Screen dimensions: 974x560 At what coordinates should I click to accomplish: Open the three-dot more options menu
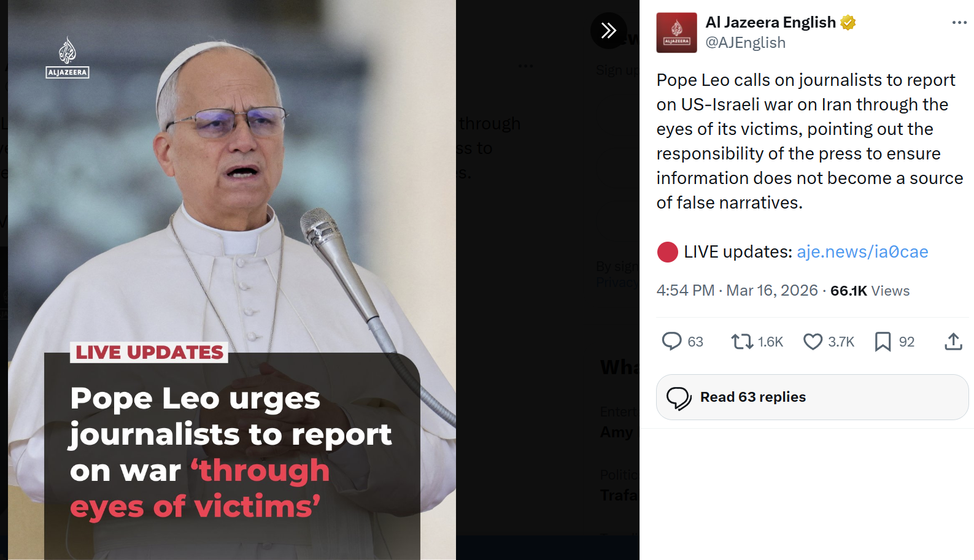959,23
